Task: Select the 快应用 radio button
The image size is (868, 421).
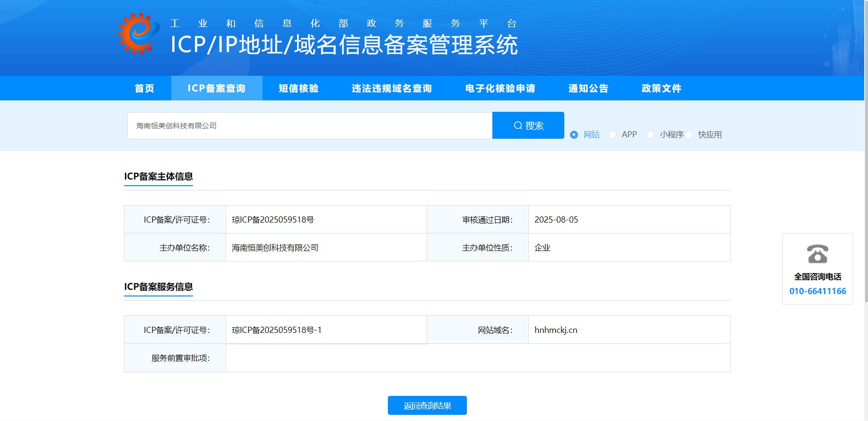Action: tap(689, 135)
